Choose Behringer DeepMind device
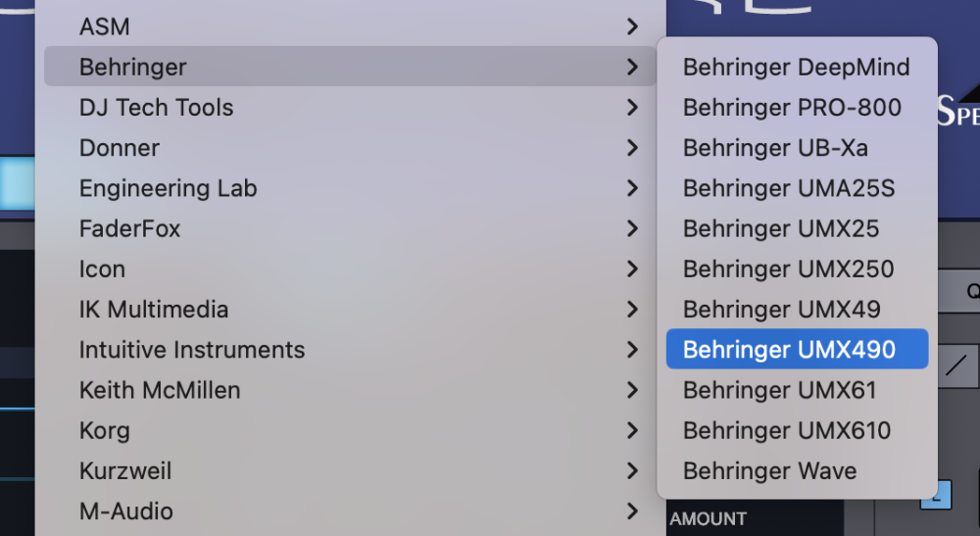The height and width of the screenshot is (536, 980). tap(796, 68)
